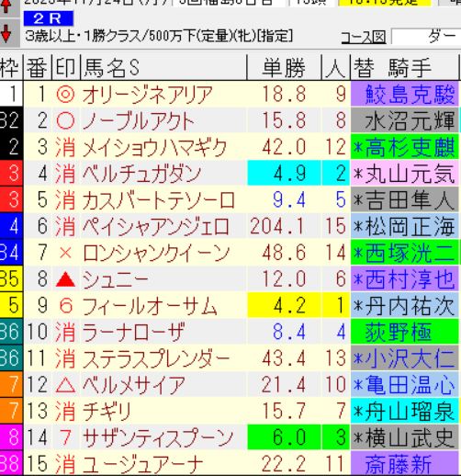
Task: Click the 消 mark for ラーナローザ
Action: pyautogui.click(x=66, y=332)
